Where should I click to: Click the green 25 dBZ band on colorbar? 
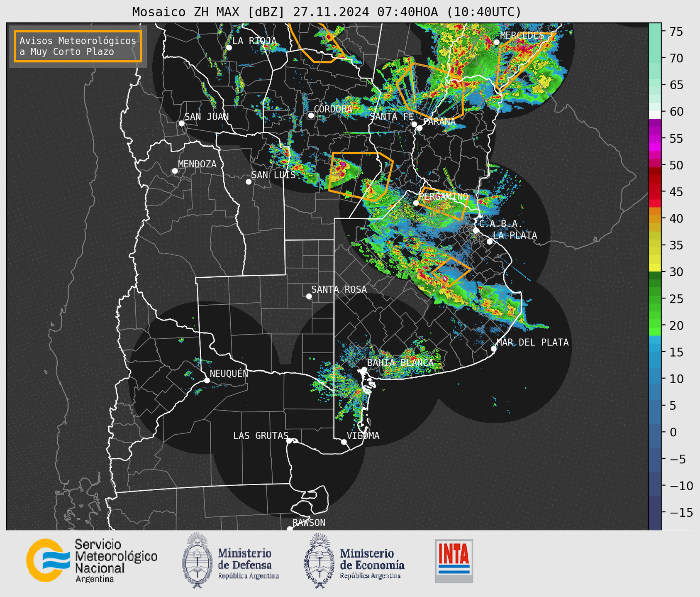tap(655, 298)
